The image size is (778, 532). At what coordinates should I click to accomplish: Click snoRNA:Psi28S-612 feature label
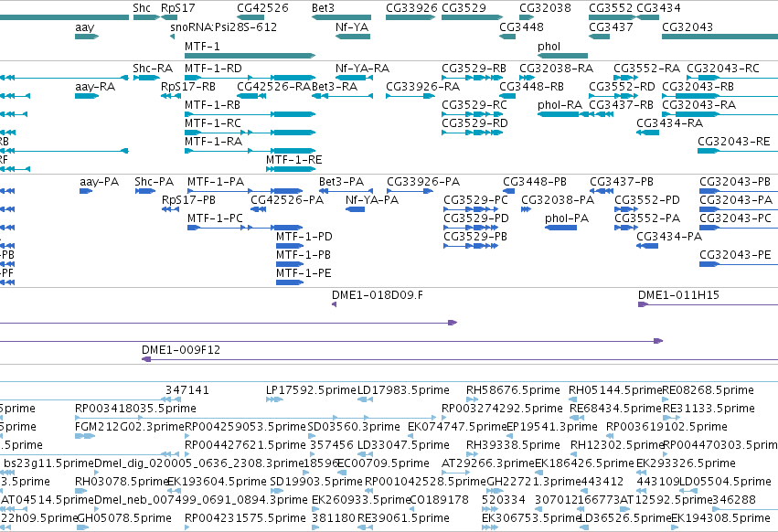point(224,27)
